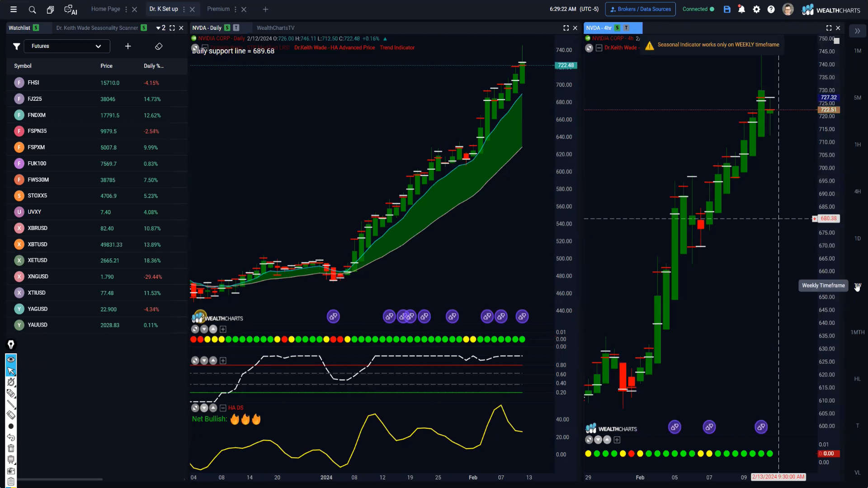The height and width of the screenshot is (488, 868).
Task: Open the drawing pen nib tool
Action: pyautogui.click(x=11, y=345)
